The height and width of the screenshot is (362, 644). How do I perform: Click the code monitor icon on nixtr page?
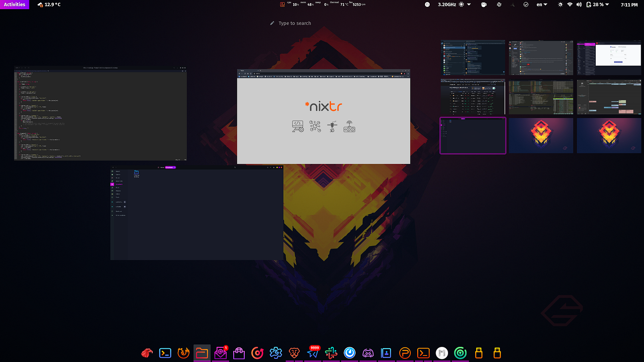tap(298, 126)
